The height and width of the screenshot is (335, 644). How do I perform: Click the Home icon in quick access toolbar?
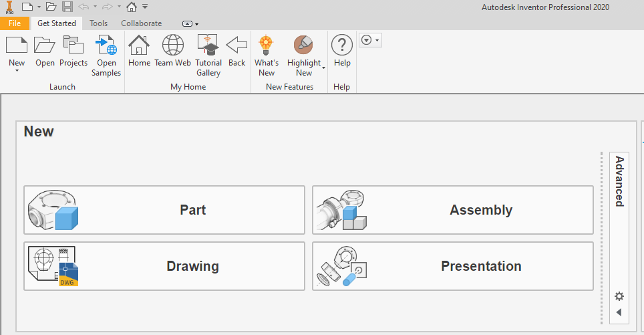[x=132, y=7]
